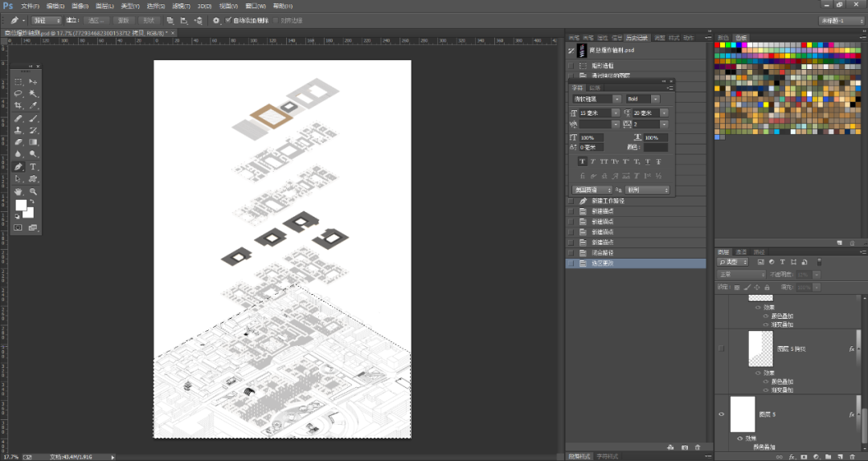The image size is (868, 461).
Task: Hide 图层 5 using eye icon
Action: [x=721, y=414]
